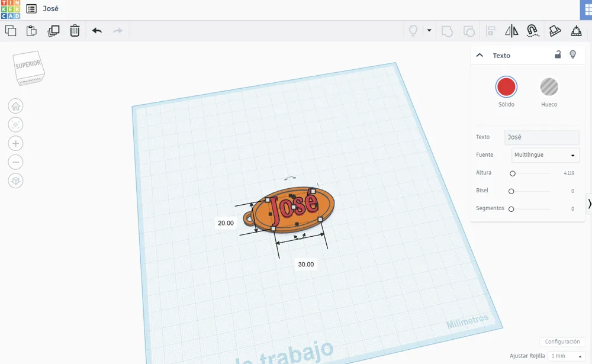Open the design list icon

click(31, 9)
